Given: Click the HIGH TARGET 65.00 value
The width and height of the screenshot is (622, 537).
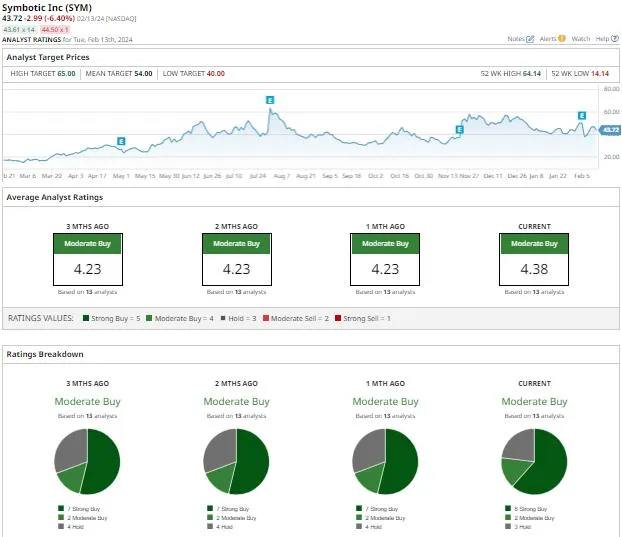Looking at the screenshot, I should pyautogui.click(x=66, y=74).
